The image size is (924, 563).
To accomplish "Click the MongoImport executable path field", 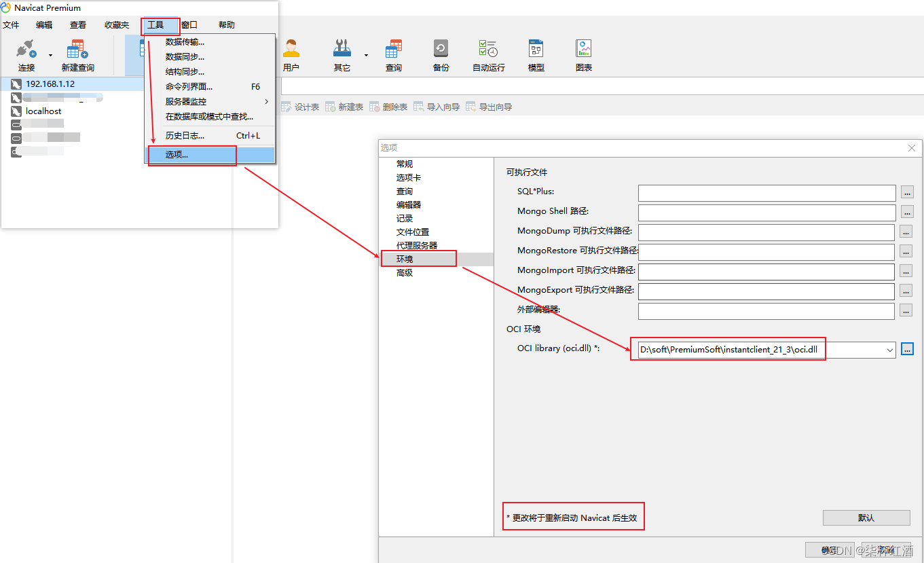I will point(766,272).
